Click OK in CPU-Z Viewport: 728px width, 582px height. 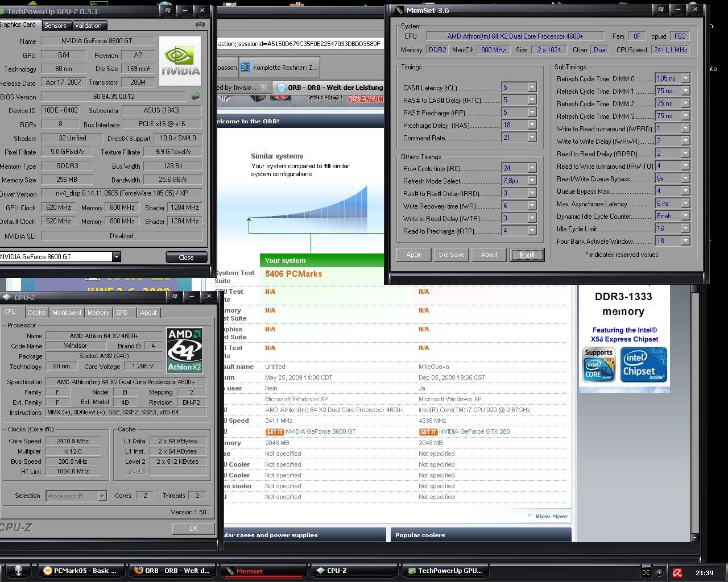tap(193, 529)
